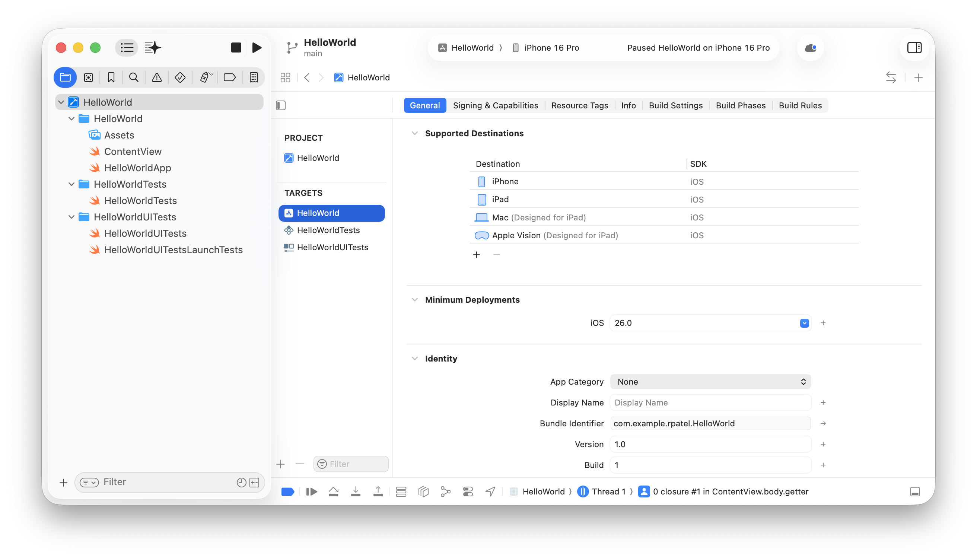Open the related items grid menu

(x=285, y=78)
